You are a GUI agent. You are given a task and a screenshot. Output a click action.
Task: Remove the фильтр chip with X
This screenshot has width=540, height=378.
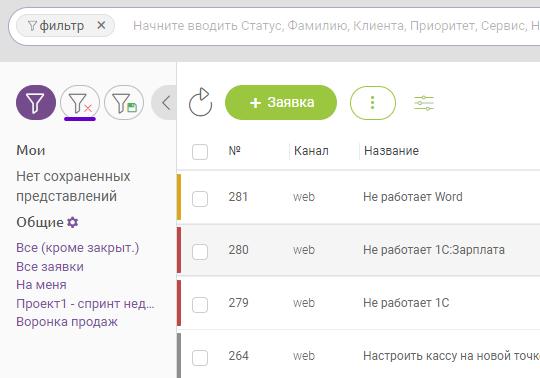pyautogui.click(x=101, y=25)
